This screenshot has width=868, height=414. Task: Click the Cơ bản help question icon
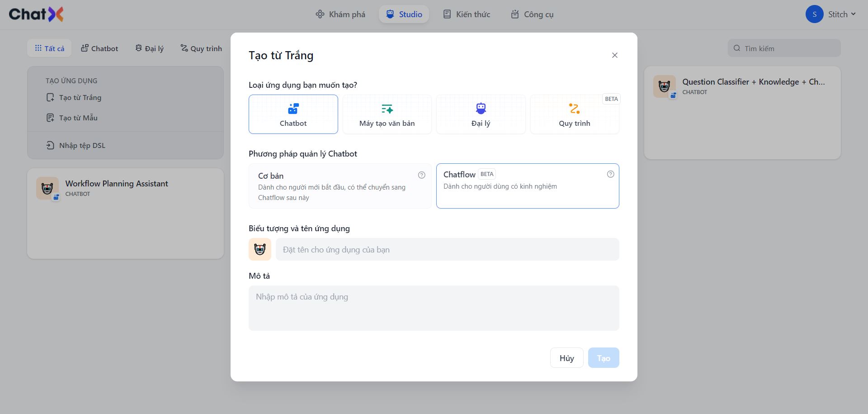(x=422, y=175)
